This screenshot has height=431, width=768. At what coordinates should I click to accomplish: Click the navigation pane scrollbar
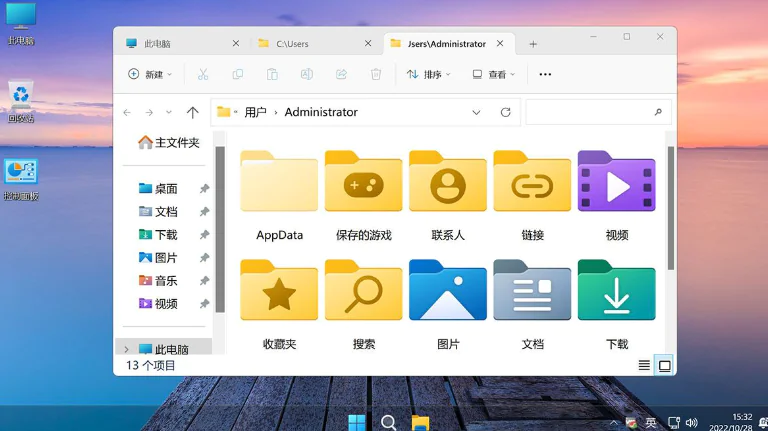220,229
